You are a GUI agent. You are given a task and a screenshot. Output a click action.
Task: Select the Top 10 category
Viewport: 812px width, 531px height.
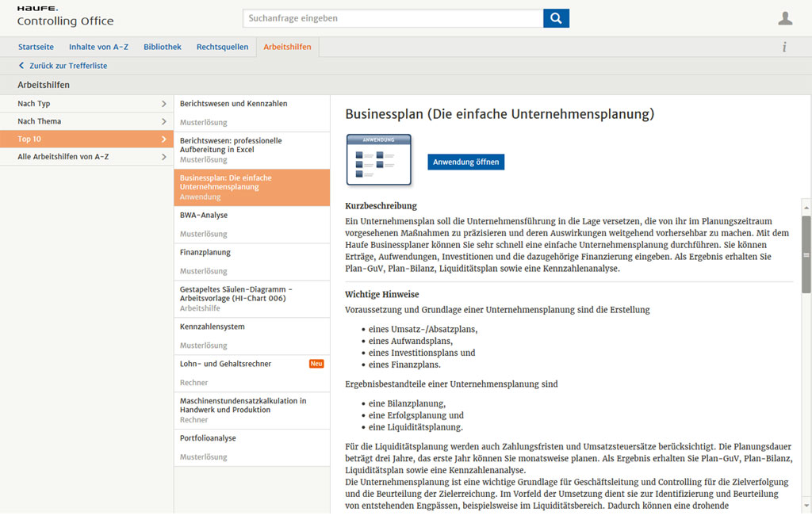coord(86,139)
